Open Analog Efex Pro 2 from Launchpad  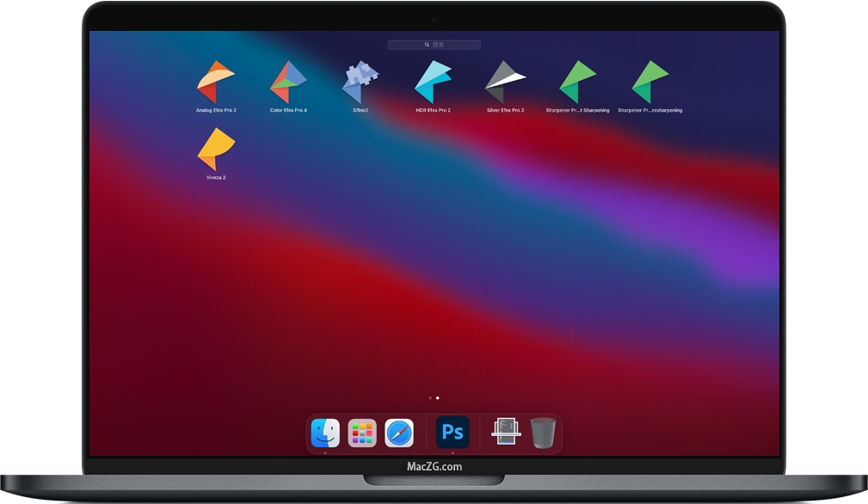click(216, 83)
